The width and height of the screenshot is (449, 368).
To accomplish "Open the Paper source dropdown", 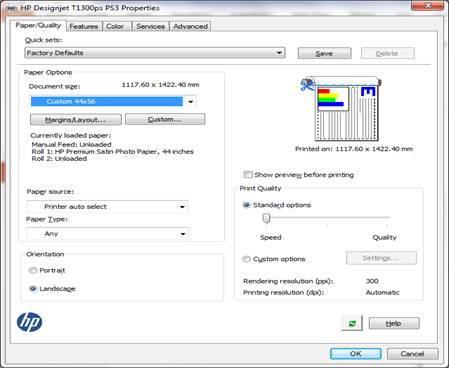I will pos(107,207).
